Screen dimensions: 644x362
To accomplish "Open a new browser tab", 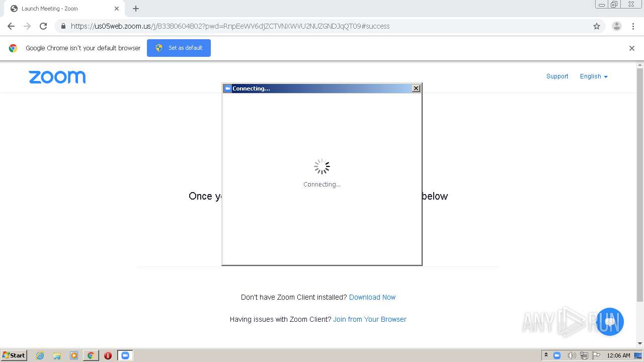I will [136, 9].
